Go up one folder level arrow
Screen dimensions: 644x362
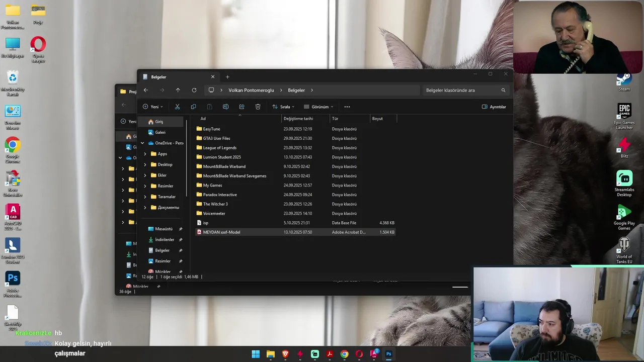(x=178, y=90)
